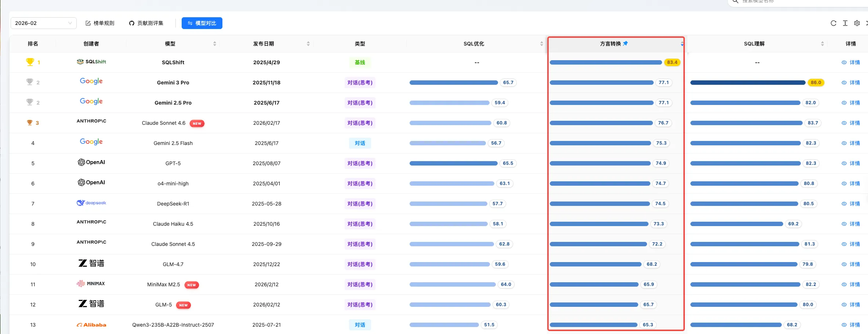
Task: View 详情 for GPT-5 row
Action: pos(851,163)
